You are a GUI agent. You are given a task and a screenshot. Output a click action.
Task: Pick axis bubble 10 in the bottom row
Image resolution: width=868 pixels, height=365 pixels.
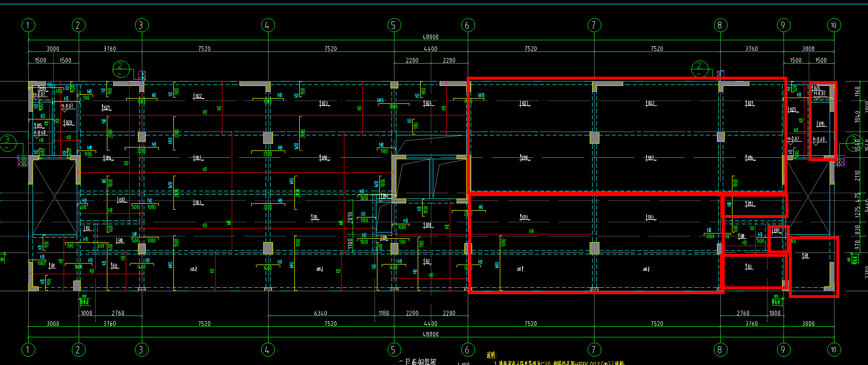click(x=834, y=349)
